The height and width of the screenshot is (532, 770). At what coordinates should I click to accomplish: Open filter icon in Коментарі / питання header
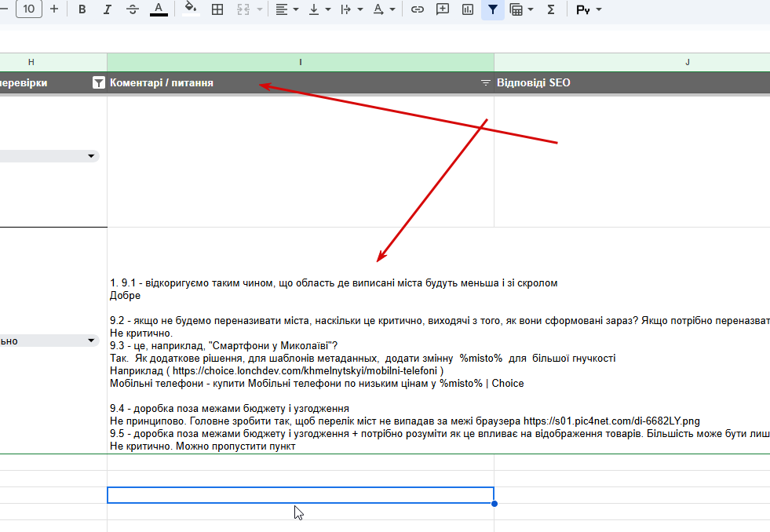[x=486, y=82]
